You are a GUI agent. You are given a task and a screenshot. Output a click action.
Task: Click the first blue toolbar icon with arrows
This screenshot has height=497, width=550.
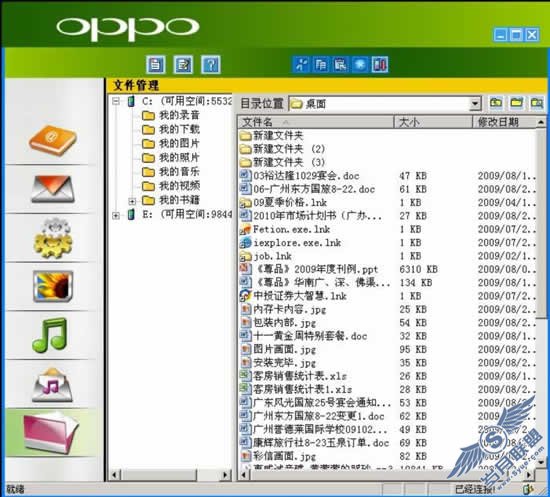[301, 65]
